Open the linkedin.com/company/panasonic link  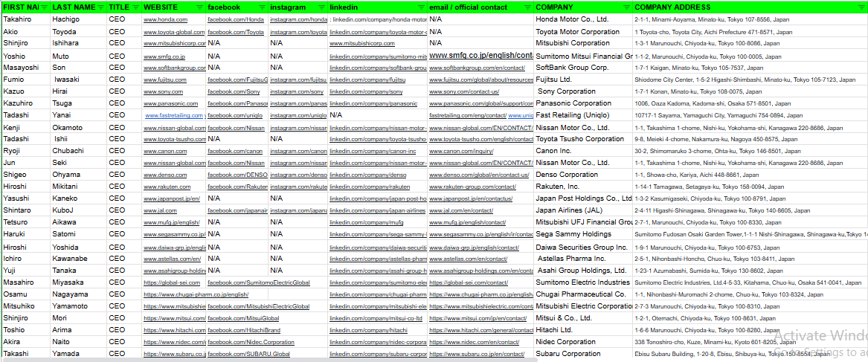tap(373, 103)
